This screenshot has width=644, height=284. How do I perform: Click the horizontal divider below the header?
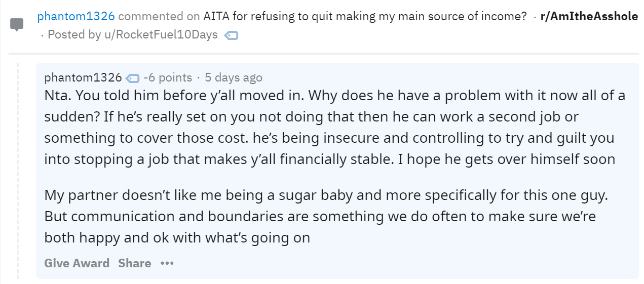[x=323, y=53]
